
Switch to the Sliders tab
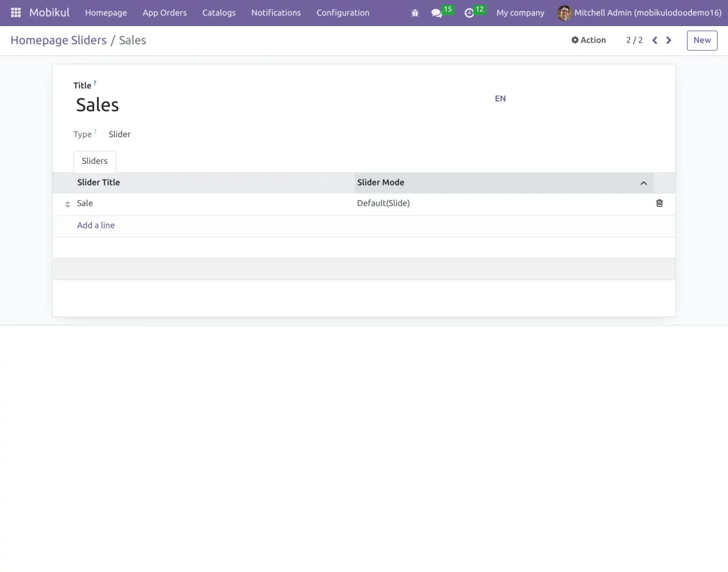tap(95, 161)
